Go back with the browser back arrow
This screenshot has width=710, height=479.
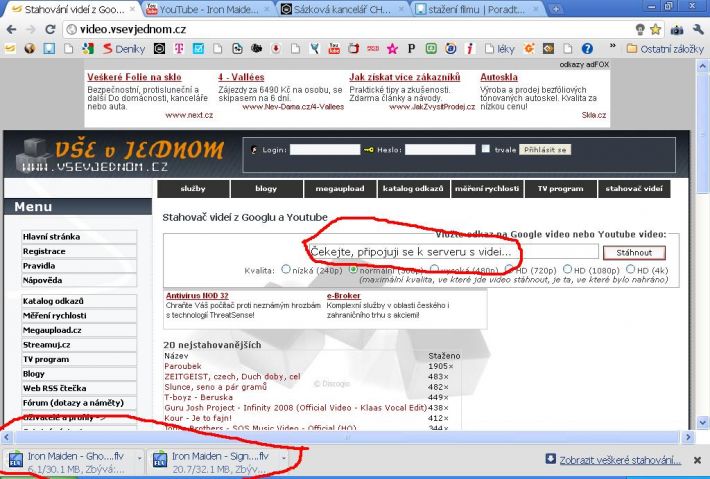(11, 30)
